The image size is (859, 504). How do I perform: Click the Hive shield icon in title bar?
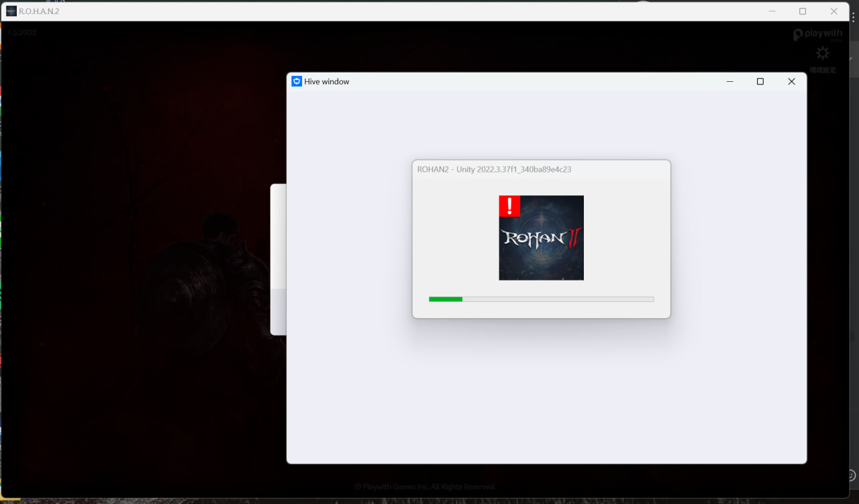coord(297,81)
